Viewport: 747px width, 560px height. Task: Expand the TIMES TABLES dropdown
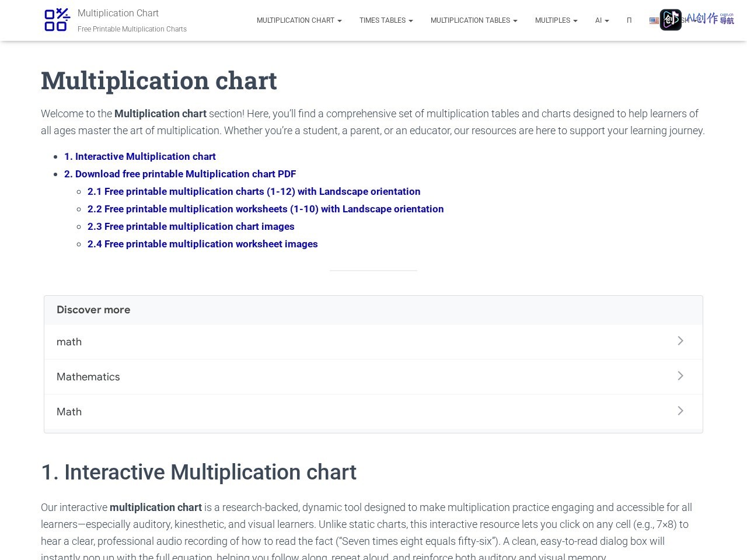coord(386,20)
